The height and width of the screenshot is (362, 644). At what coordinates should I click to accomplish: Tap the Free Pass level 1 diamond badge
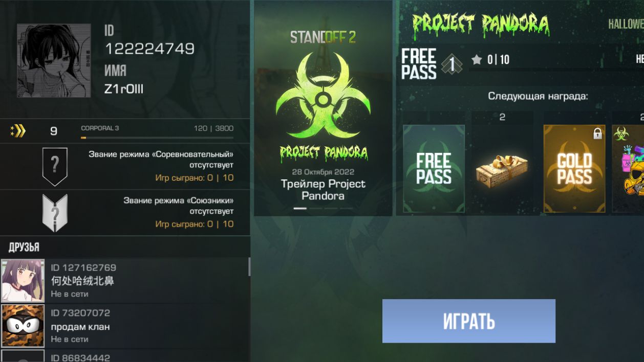pos(452,64)
